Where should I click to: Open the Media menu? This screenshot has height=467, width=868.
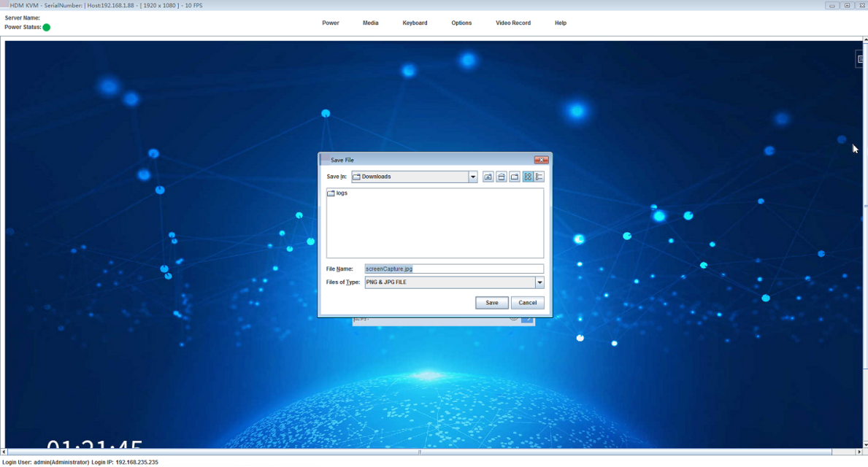pyautogui.click(x=370, y=23)
